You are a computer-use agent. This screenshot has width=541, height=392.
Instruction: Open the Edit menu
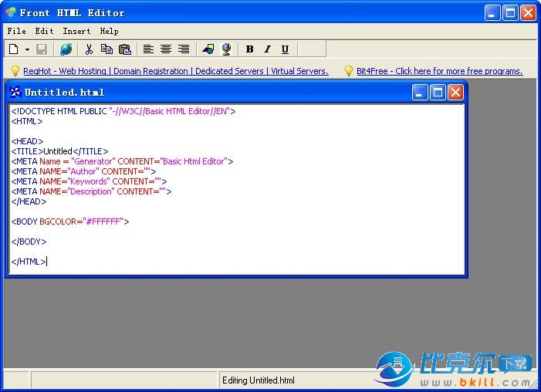[44, 31]
